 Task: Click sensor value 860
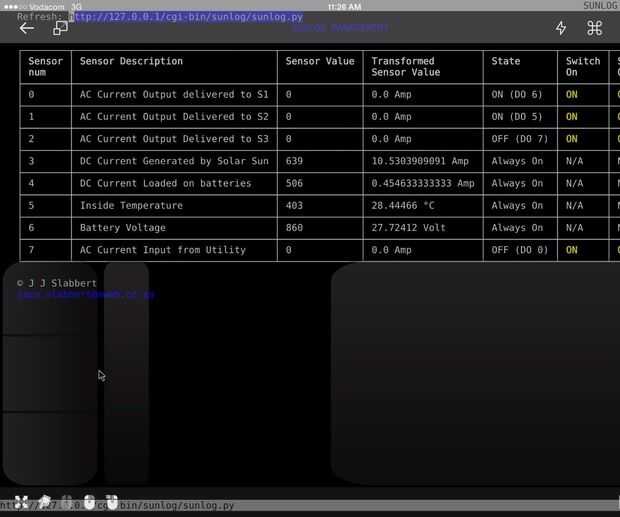point(294,228)
